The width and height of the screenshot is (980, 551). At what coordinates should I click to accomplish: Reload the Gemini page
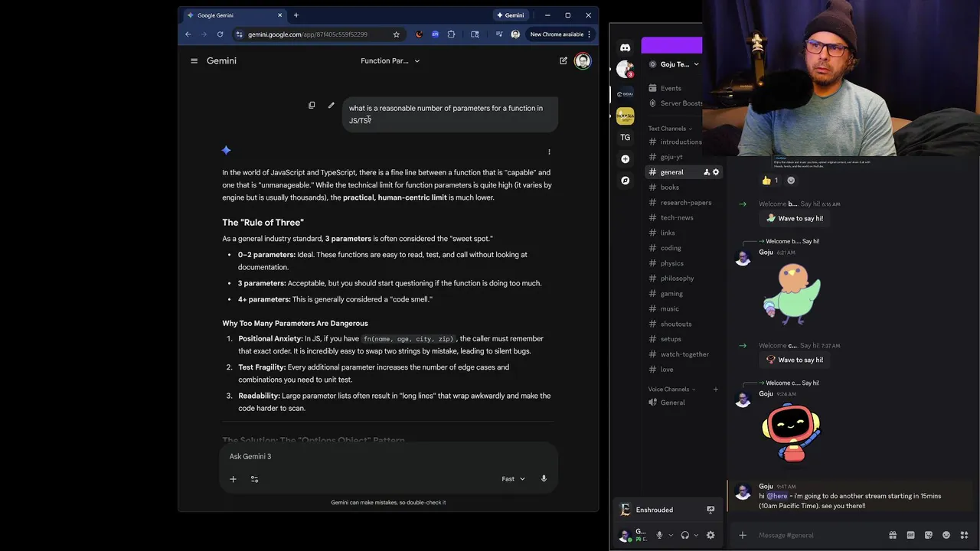click(220, 34)
